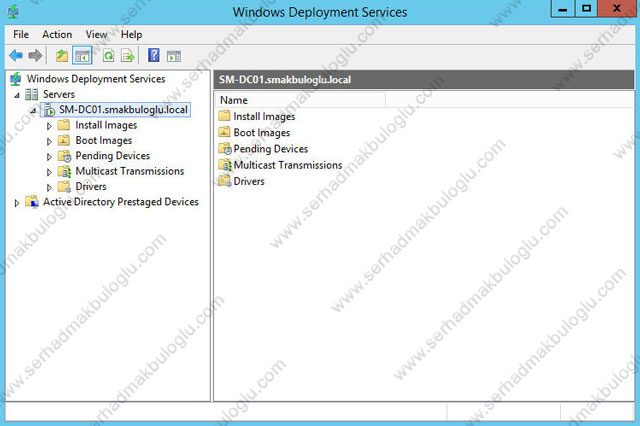Screen dimensions: 640x426
Task: Open the Action menu
Action: [57, 35]
